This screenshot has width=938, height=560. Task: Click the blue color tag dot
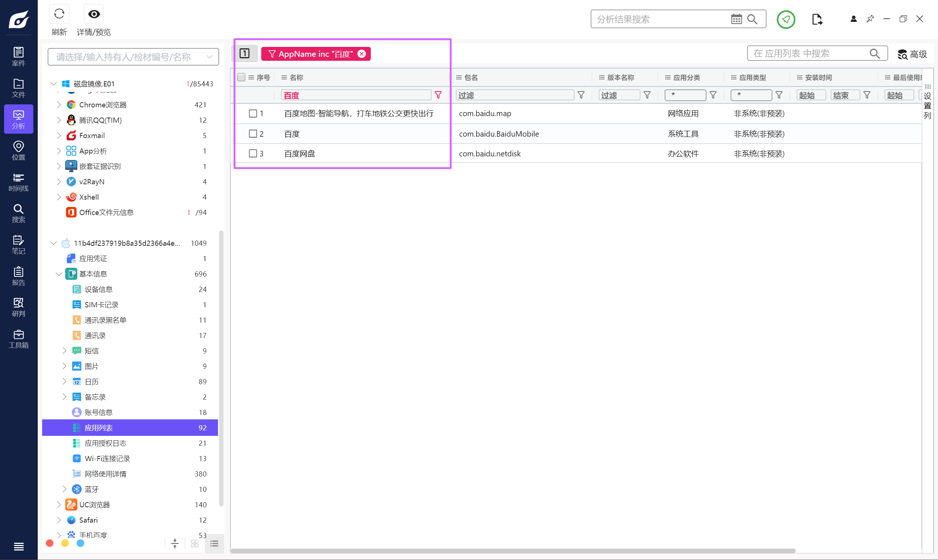pyautogui.click(x=80, y=544)
